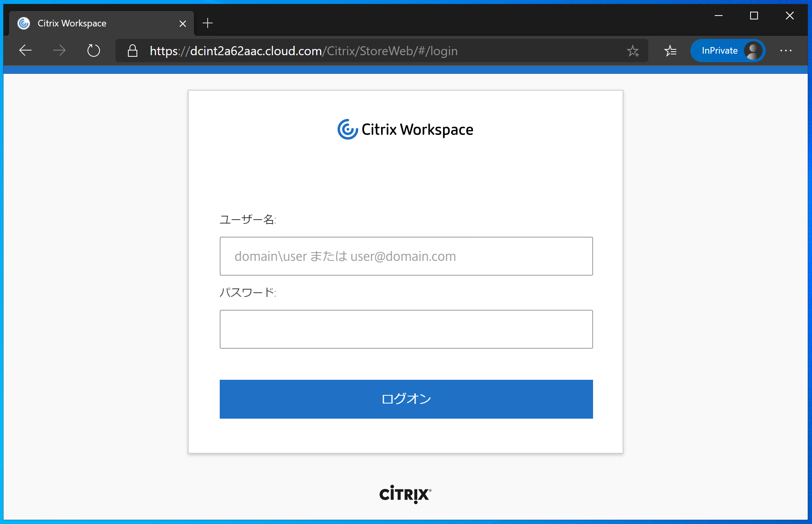Image resolution: width=812 pixels, height=524 pixels.
Task: Click the address bar URL
Action: [304, 51]
